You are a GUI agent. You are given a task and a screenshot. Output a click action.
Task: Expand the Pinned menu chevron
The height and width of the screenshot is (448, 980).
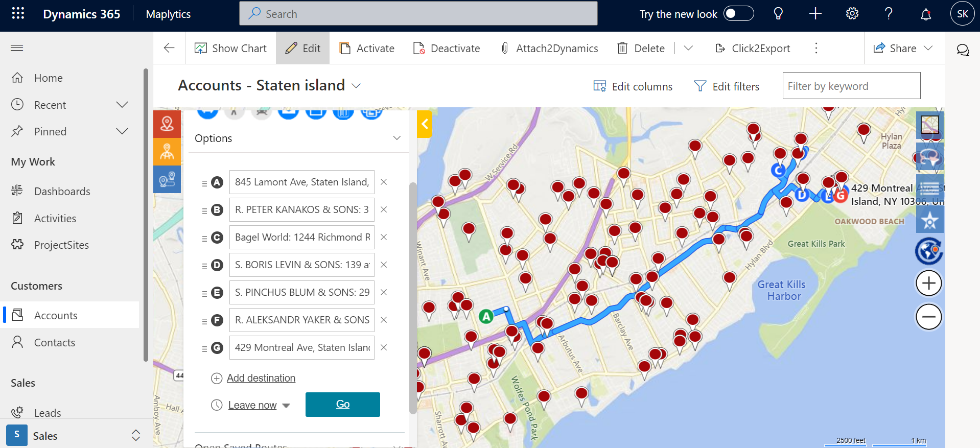pos(122,131)
